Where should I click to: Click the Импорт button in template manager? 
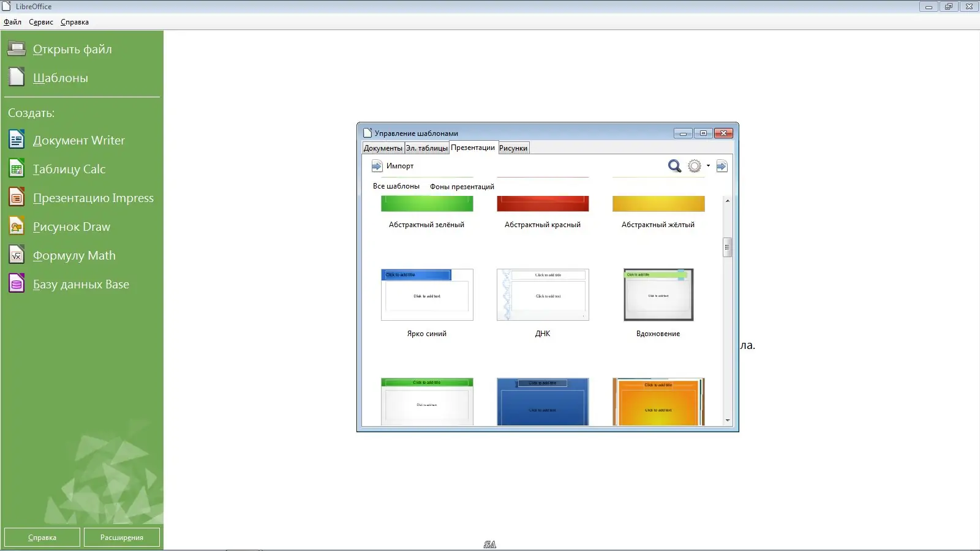(x=393, y=166)
